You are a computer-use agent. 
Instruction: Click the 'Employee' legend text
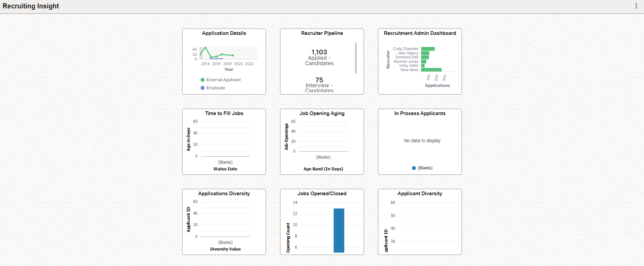(x=216, y=88)
